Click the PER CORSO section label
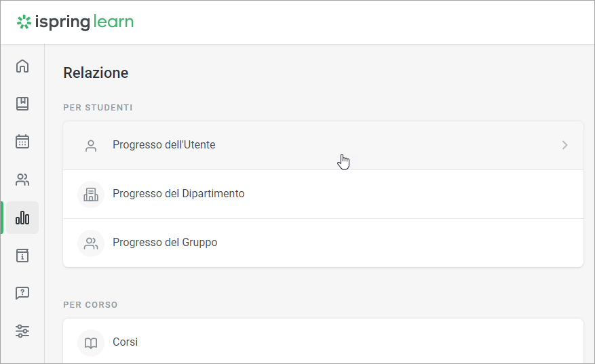 [x=90, y=305]
